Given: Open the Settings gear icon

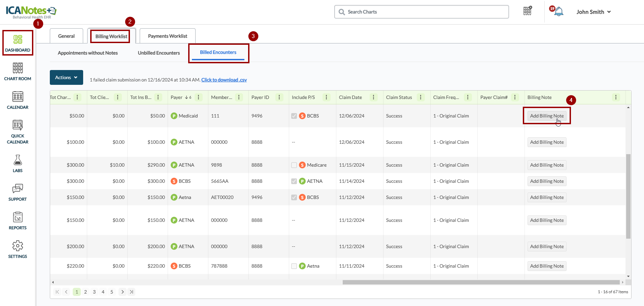Looking at the screenshot, I should coord(18,249).
